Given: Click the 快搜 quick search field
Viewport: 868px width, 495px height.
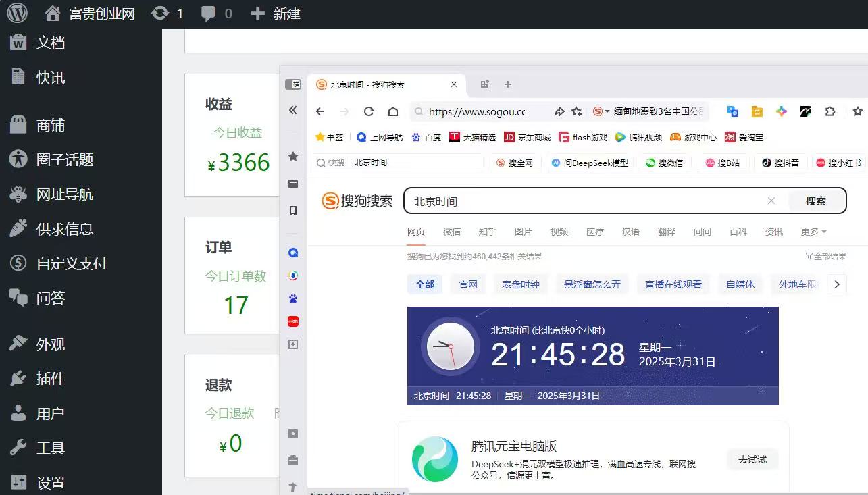Looking at the screenshot, I should click(399, 163).
